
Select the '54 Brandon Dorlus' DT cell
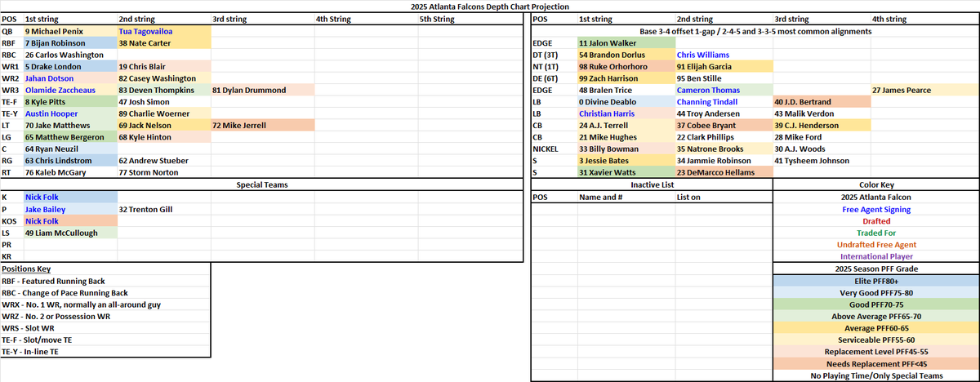point(626,54)
